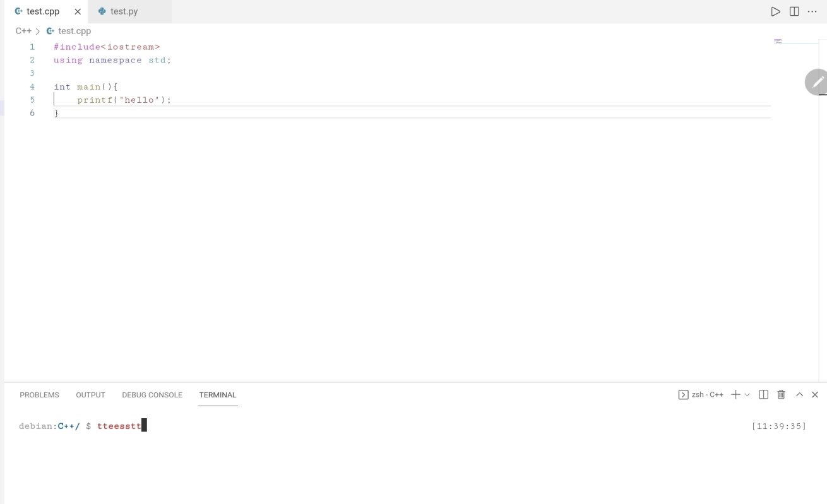Split the terminal pane
The width and height of the screenshot is (827, 504).
(x=763, y=395)
